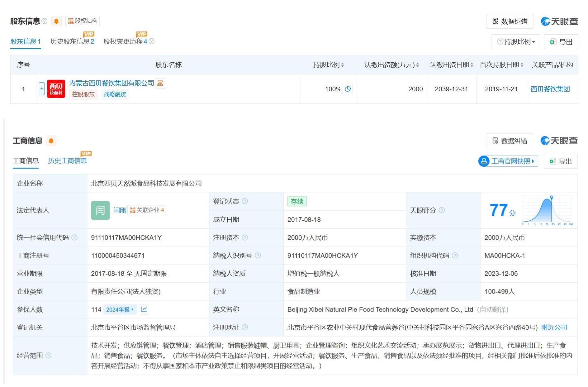Viewport: 588px width, 387px height.
Task: Click help icon next to 统一社会信用代码
Action: click(x=74, y=237)
